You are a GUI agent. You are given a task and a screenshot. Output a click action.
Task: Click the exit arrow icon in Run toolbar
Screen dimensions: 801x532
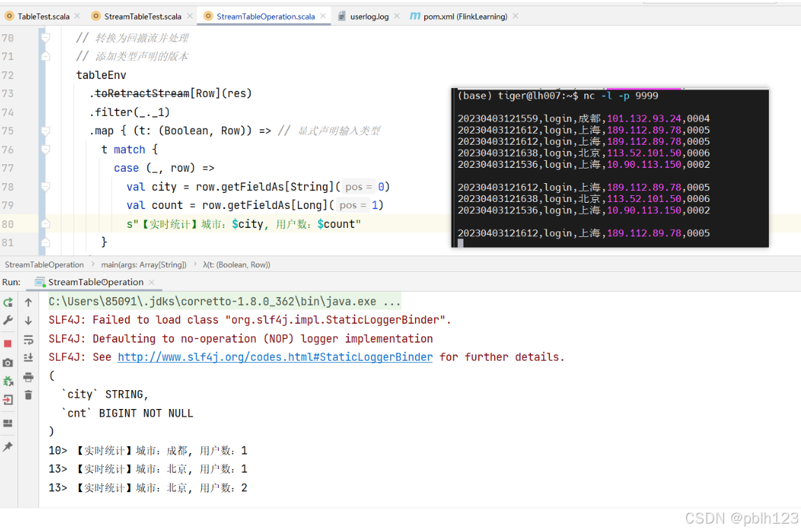click(x=8, y=400)
